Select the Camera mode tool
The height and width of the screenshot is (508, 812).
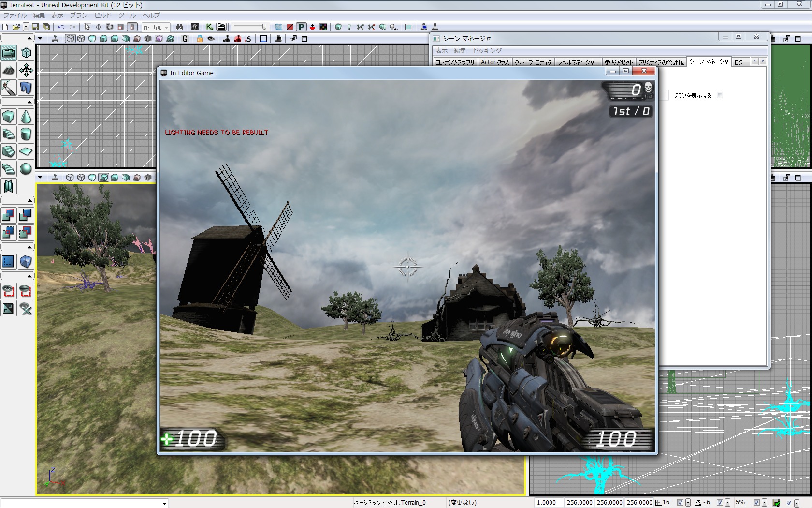tap(9, 52)
